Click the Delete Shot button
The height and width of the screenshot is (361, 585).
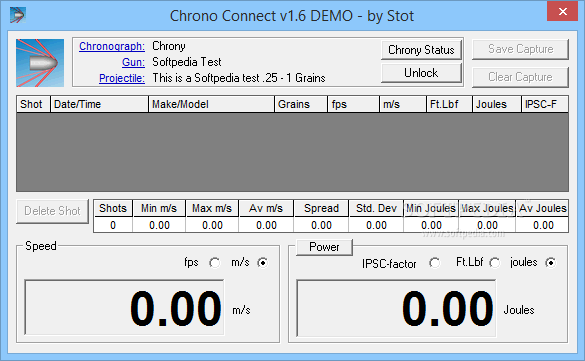[53, 211]
